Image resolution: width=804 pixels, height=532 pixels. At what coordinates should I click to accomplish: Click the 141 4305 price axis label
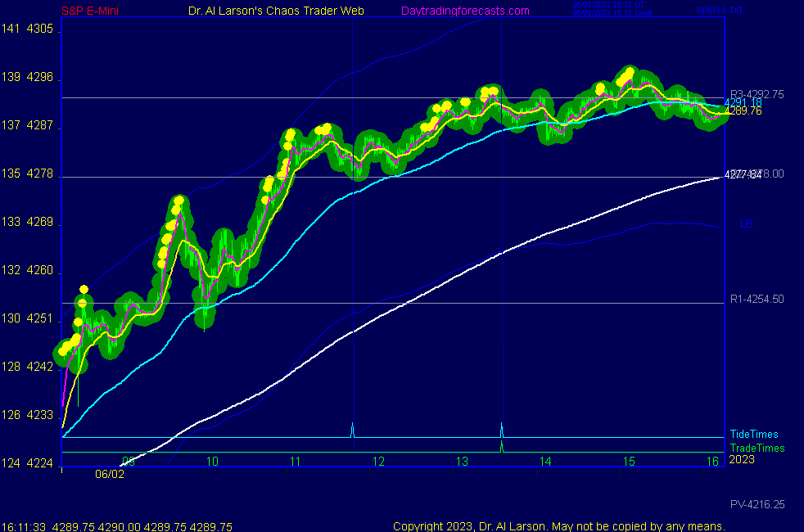pos(27,29)
